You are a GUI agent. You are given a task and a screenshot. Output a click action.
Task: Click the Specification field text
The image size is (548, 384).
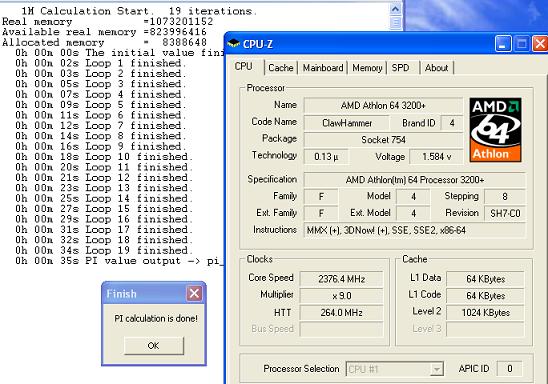click(x=415, y=180)
